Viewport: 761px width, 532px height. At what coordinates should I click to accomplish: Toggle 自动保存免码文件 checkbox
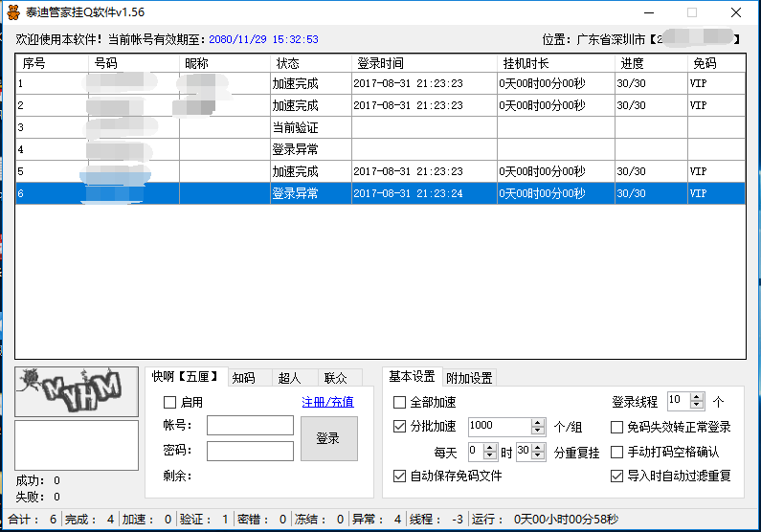point(400,476)
